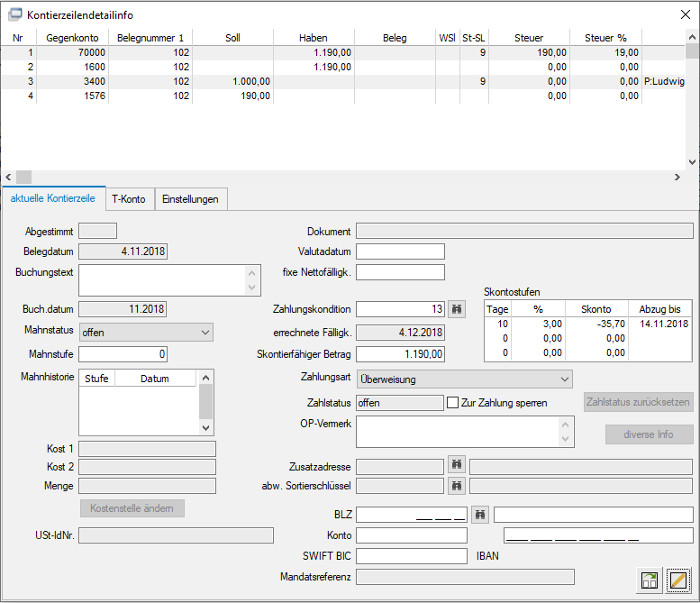Switch to the T-Konto tab

pyautogui.click(x=129, y=199)
